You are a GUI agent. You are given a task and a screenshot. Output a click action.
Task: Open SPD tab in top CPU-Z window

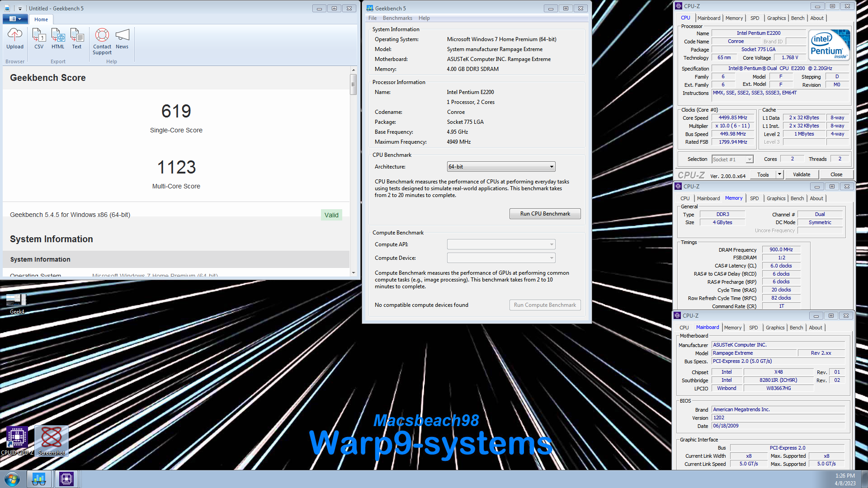[x=755, y=18]
